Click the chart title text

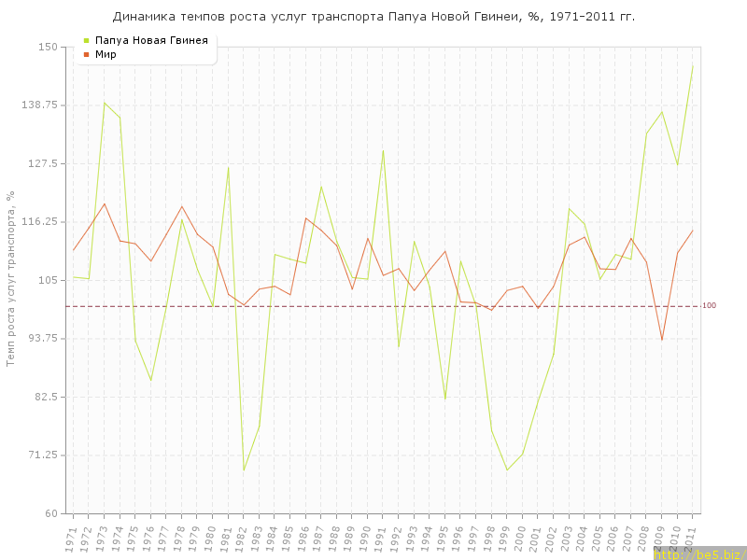[x=373, y=17]
